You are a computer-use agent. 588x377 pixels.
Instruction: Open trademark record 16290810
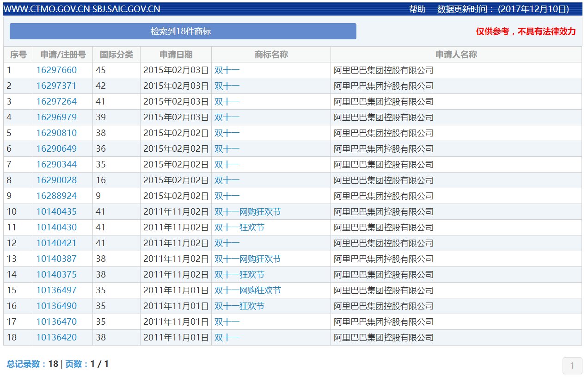coord(56,133)
